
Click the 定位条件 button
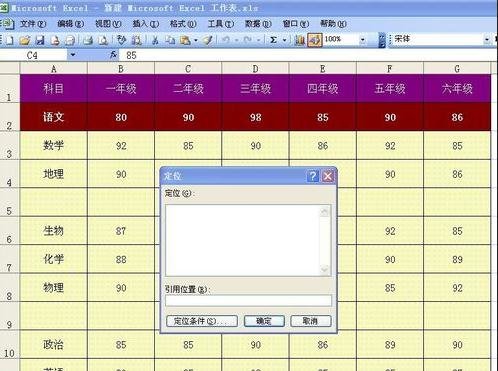click(202, 321)
